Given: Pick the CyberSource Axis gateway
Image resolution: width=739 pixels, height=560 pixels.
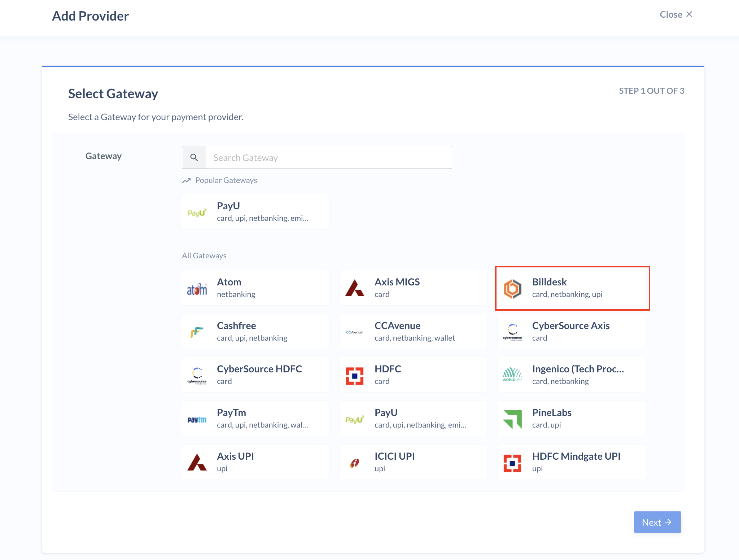Looking at the screenshot, I should coord(571,331).
